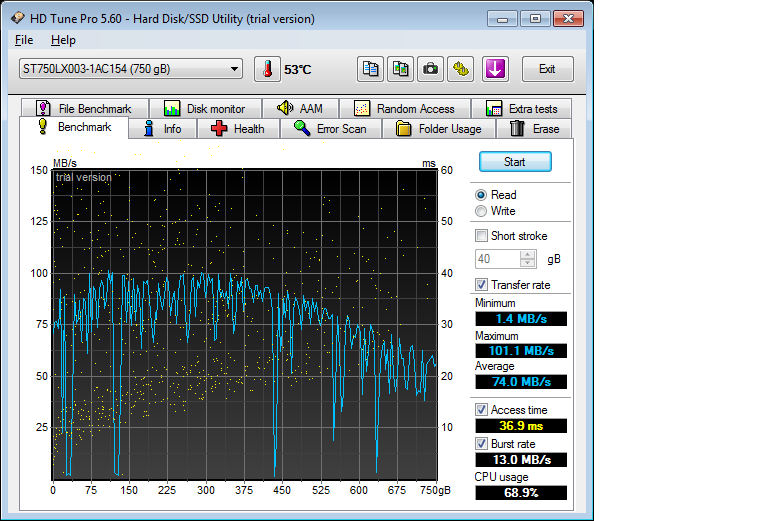Open the options wrench icon
Viewport: 768px width, 521px height.
(460, 69)
